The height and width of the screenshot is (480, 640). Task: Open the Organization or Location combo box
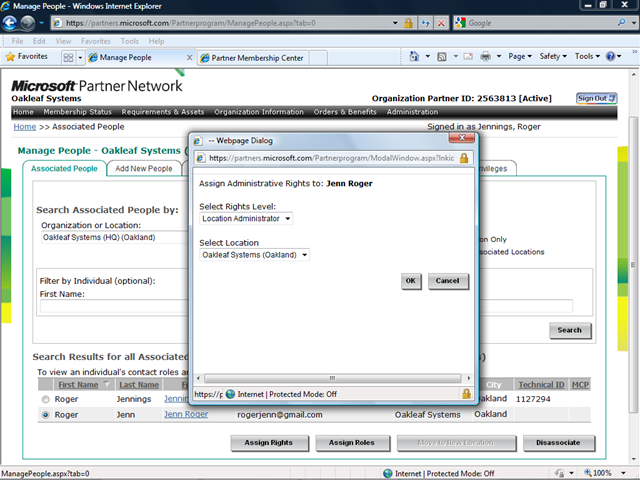115,237
